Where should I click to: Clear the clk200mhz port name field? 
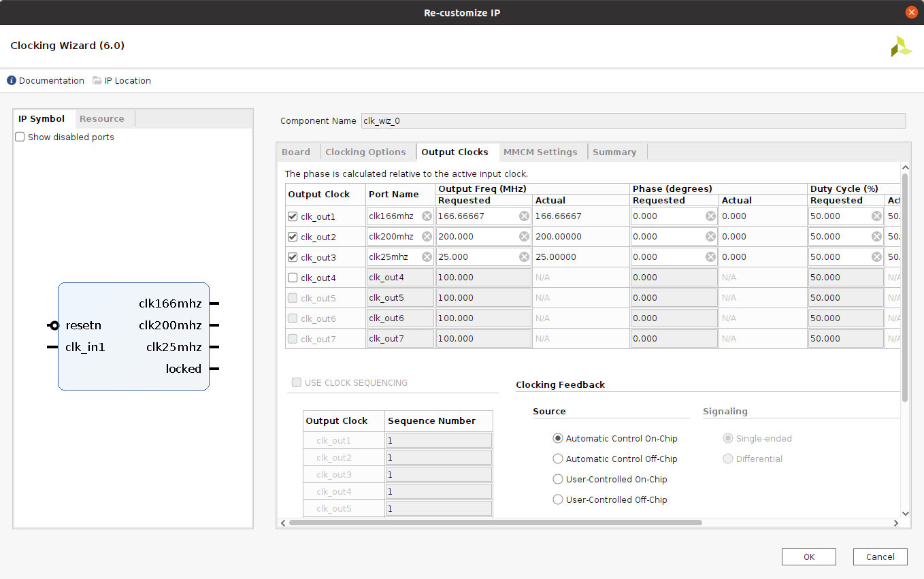(427, 237)
